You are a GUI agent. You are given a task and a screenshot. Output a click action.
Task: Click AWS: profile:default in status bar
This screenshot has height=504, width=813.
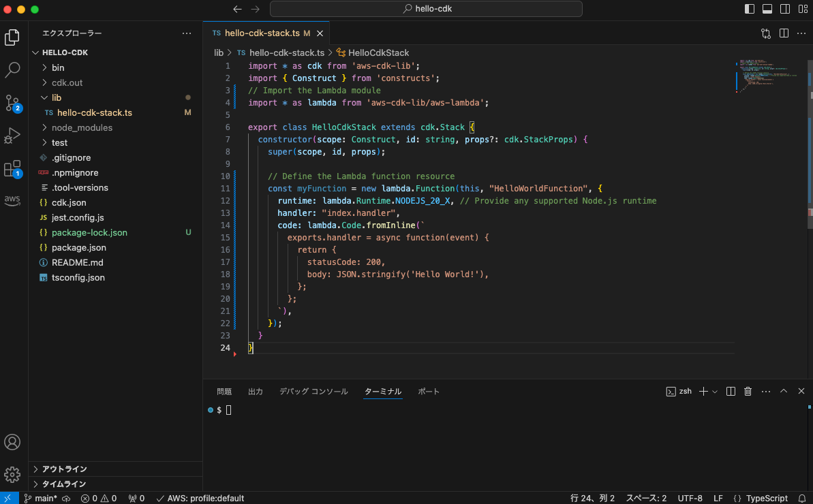tap(200, 499)
